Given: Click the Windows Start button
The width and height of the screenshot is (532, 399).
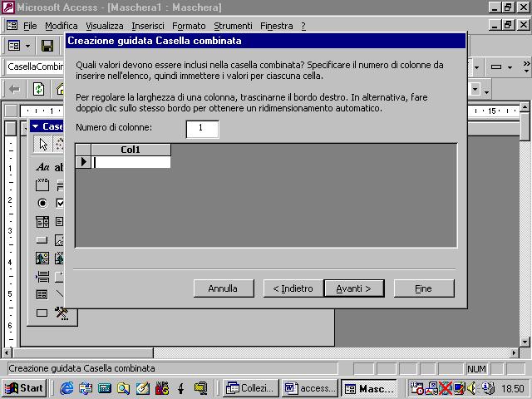Looking at the screenshot, I should [x=24, y=388].
